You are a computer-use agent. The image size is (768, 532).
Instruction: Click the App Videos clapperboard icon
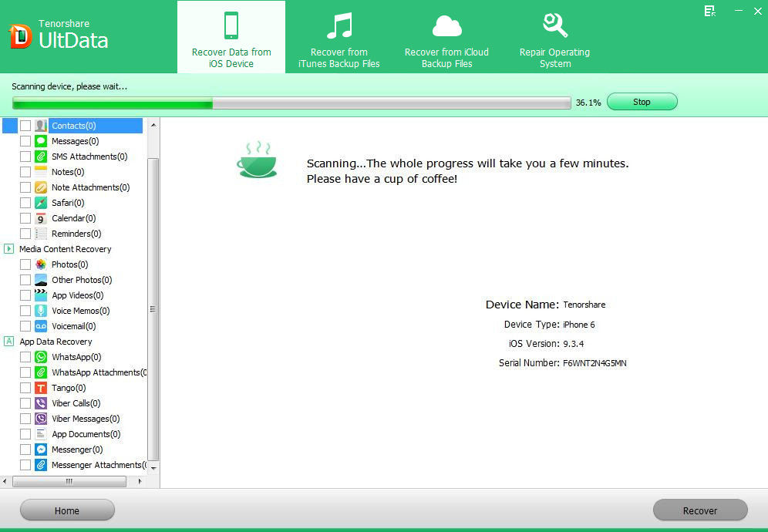(x=41, y=295)
